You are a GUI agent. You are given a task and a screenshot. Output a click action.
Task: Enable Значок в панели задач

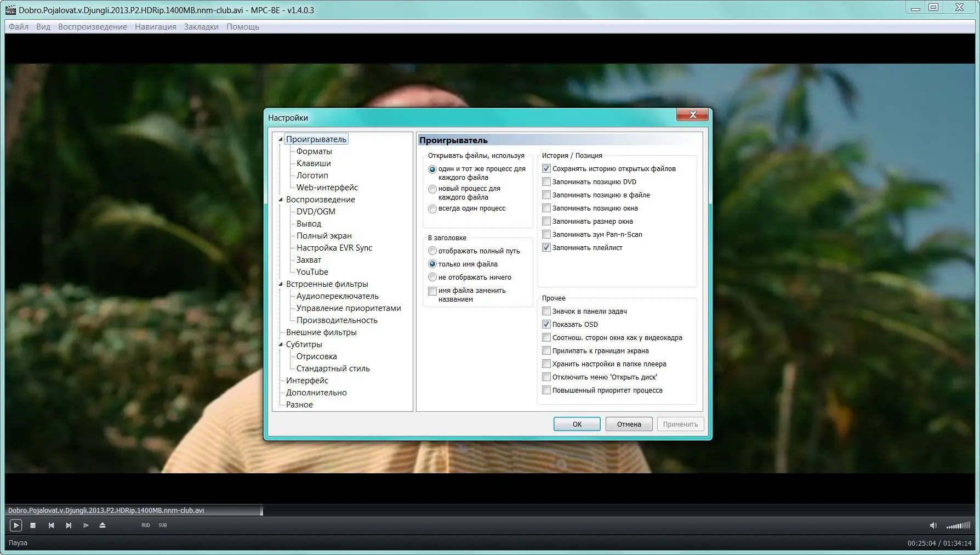tap(546, 311)
